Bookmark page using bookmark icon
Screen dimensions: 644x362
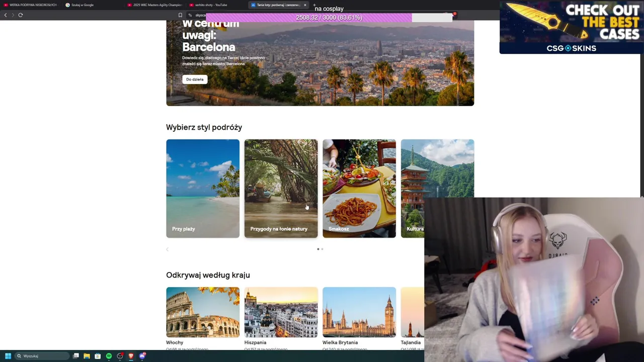click(180, 15)
